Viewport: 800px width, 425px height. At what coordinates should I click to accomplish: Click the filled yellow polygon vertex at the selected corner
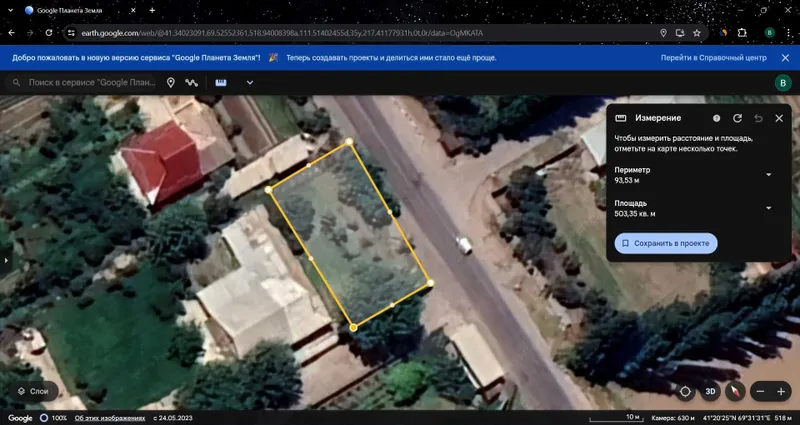[353, 328]
